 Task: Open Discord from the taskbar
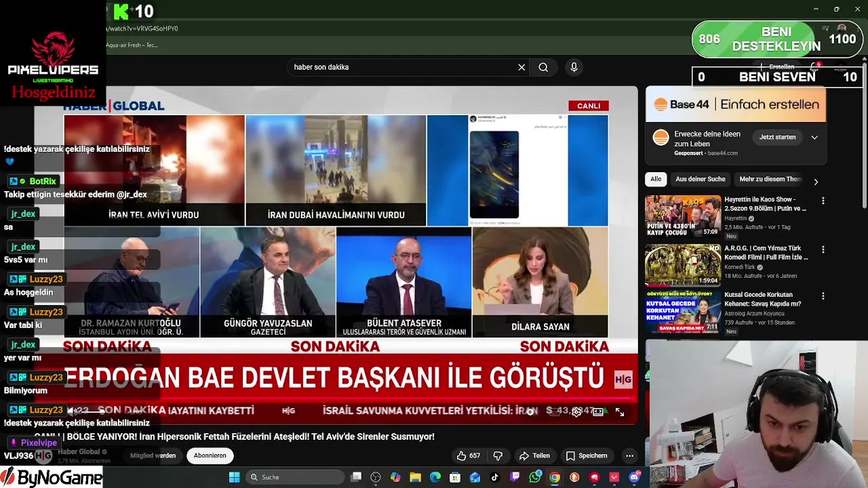point(634,477)
